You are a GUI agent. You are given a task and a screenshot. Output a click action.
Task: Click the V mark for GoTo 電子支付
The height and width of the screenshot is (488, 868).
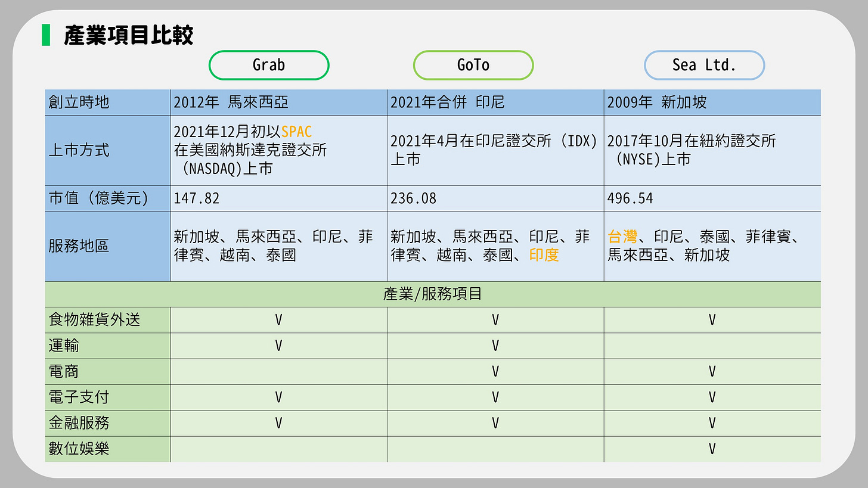[495, 397]
